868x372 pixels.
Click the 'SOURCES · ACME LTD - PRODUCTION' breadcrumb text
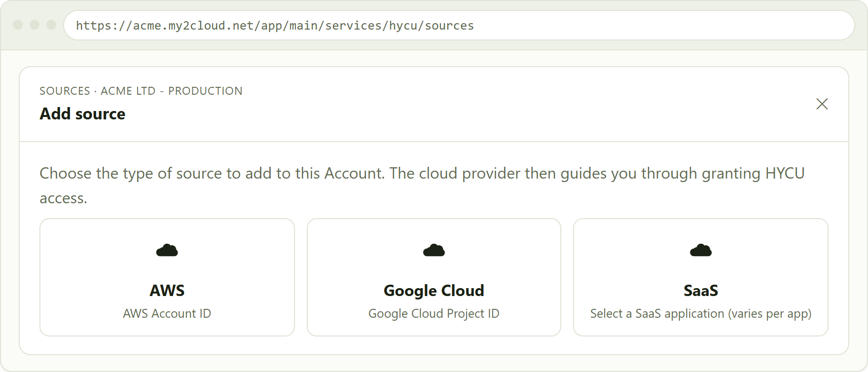click(141, 91)
